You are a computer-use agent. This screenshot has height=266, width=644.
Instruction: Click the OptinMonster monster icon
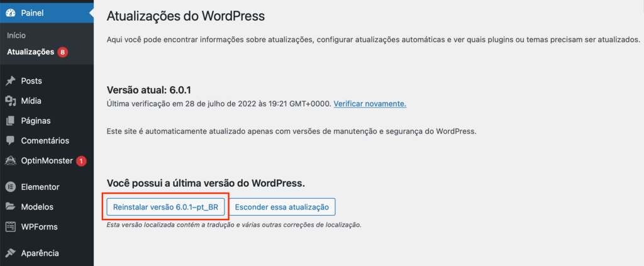point(11,161)
